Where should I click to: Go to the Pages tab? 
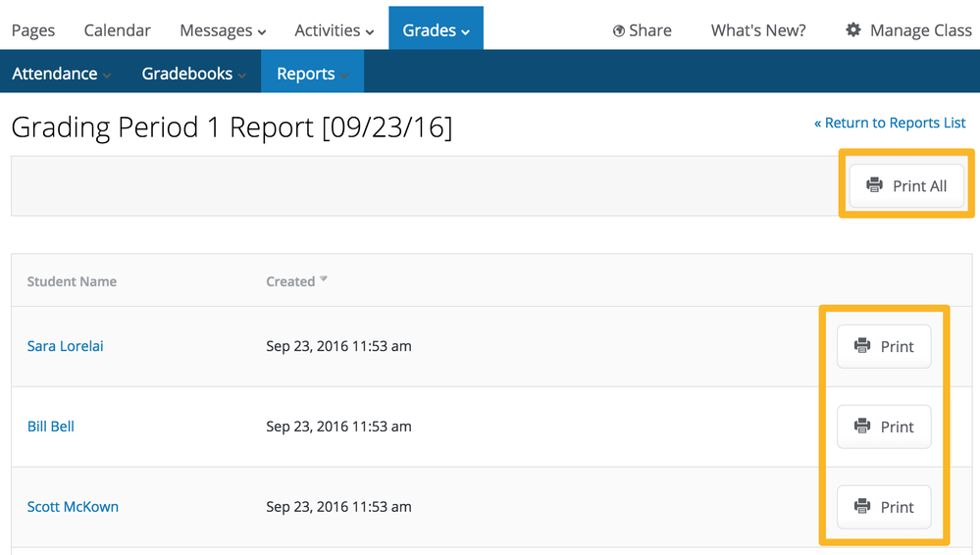click(33, 30)
